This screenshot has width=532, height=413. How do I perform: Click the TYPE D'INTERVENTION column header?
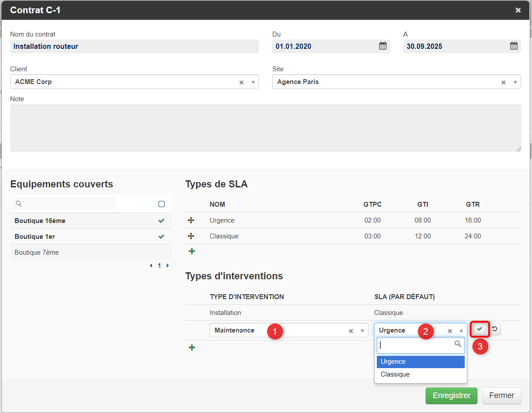tap(247, 297)
